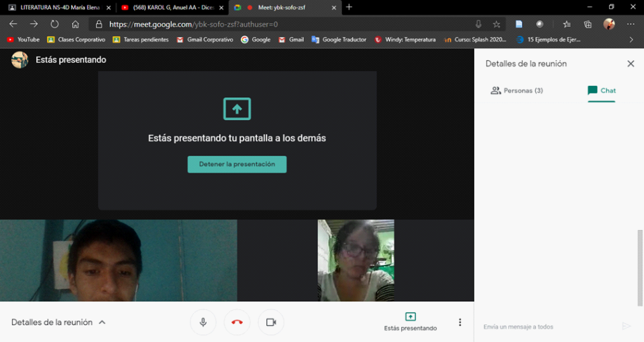Reload the page with the refresh icon
Image resolution: width=644 pixels, height=342 pixels.
click(x=55, y=24)
